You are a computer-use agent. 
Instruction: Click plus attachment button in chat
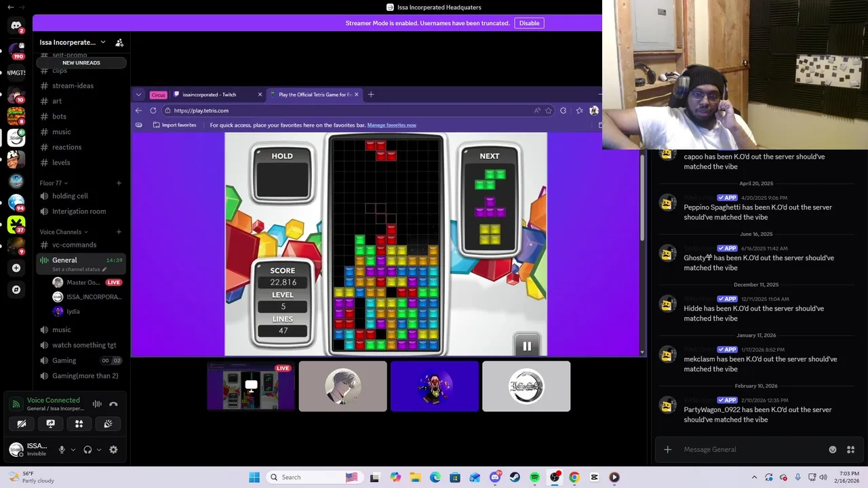[x=667, y=449]
